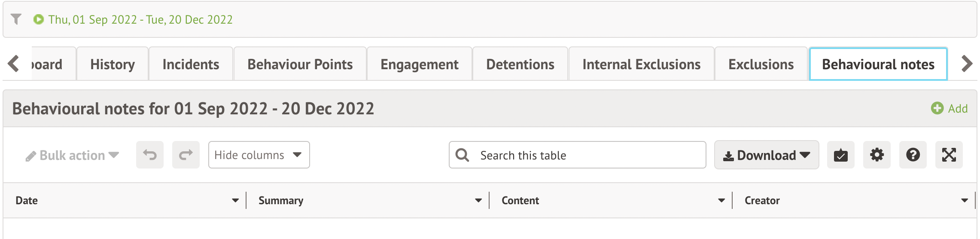Click the green date range arrow icon
The image size is (980, 239).
[39, 19]
